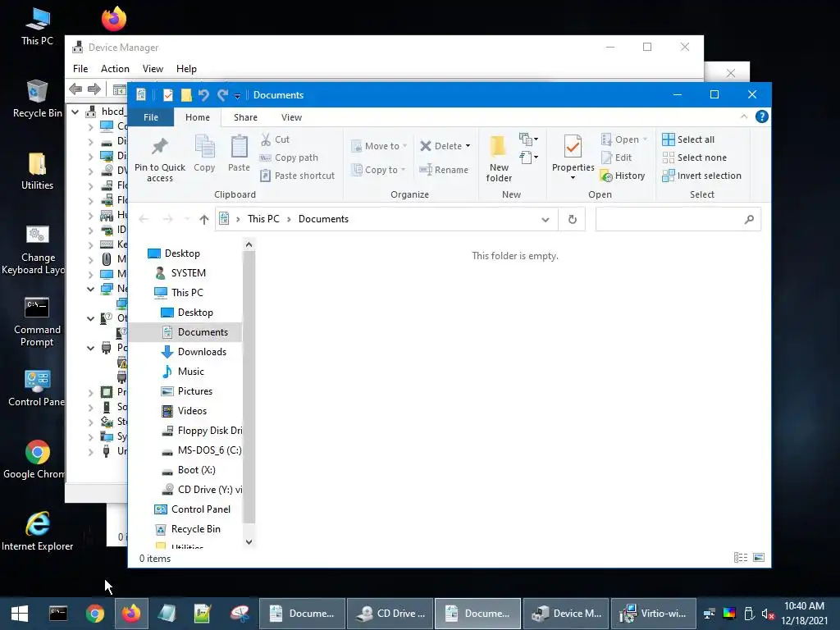Collapse the hbcd root node in Device Manager
This screenshot has height=630, width=840.
point(75,112)
